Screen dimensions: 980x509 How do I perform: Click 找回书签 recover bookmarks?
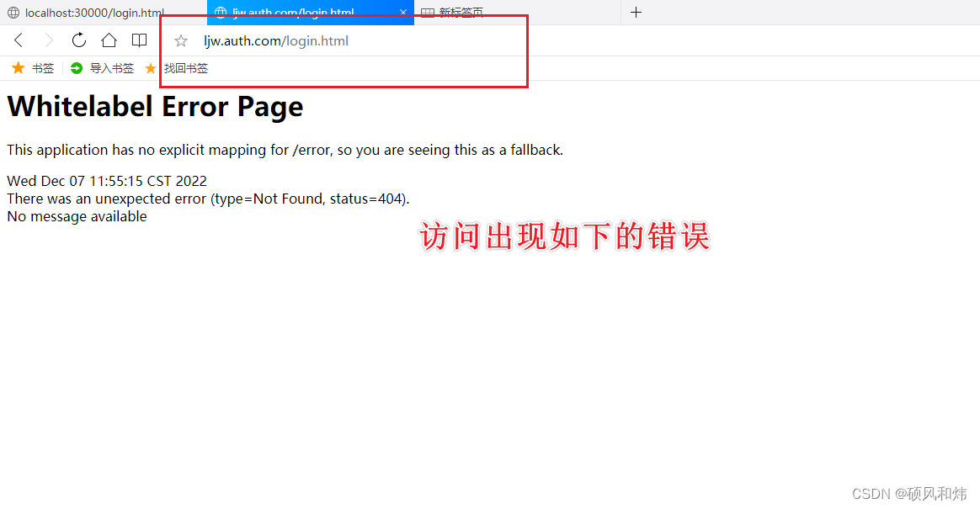tap(185, 68)
